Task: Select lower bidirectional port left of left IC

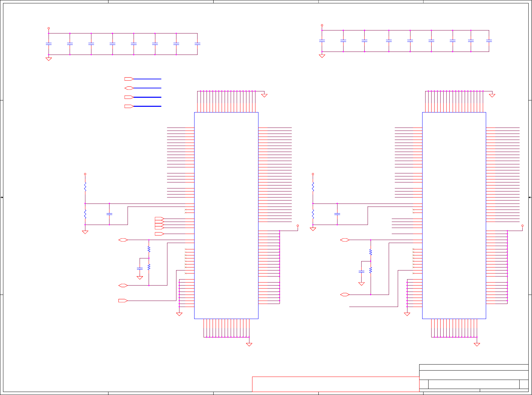Action: point(123,286)
